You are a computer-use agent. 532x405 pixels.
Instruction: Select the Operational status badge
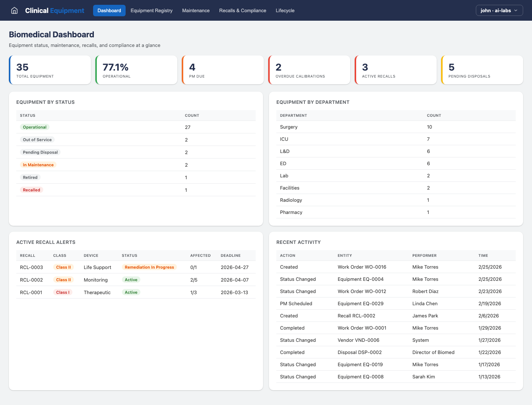pos(34,127)
